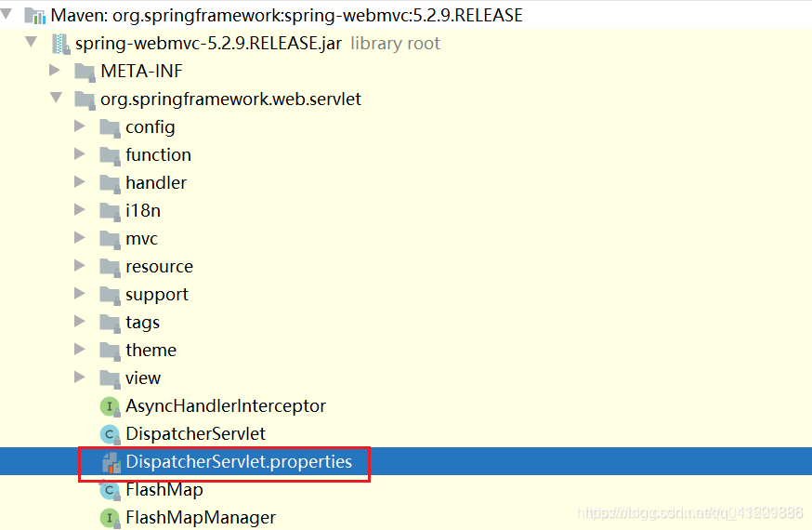Expand the tags package arrow
812x530 pixels.
[80, 321]
